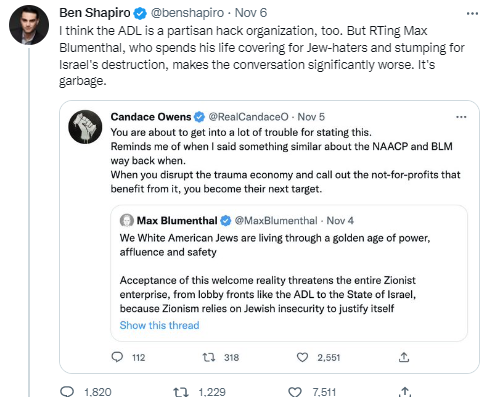Open the @MaxBlumenthal handle
Viewport: 487px width, 397px height.
pos(276,221)
